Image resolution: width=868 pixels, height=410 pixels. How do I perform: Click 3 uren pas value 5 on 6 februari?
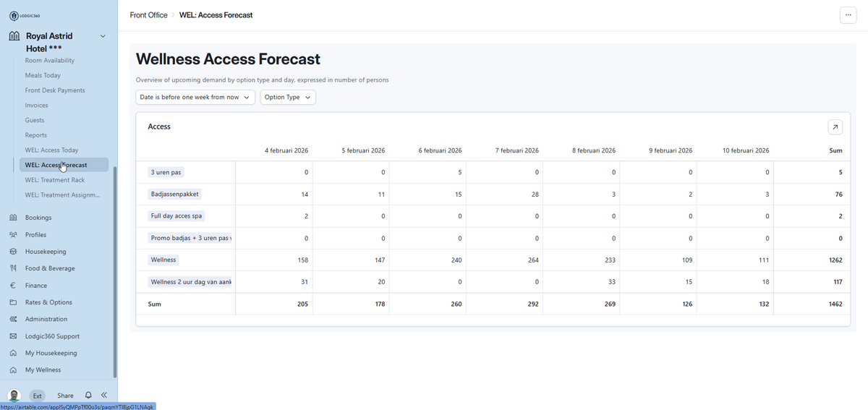(x=459, y=173)
